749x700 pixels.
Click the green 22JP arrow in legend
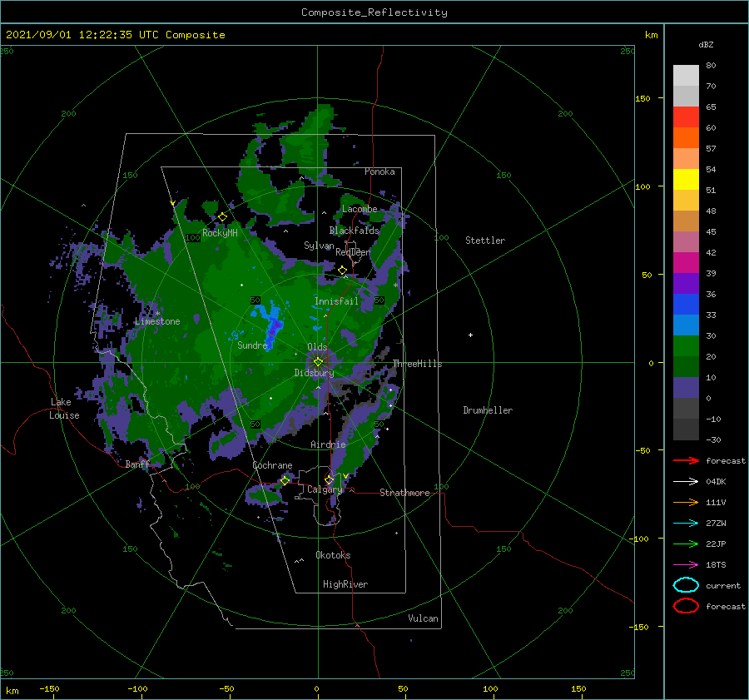(x=686, y=544)
